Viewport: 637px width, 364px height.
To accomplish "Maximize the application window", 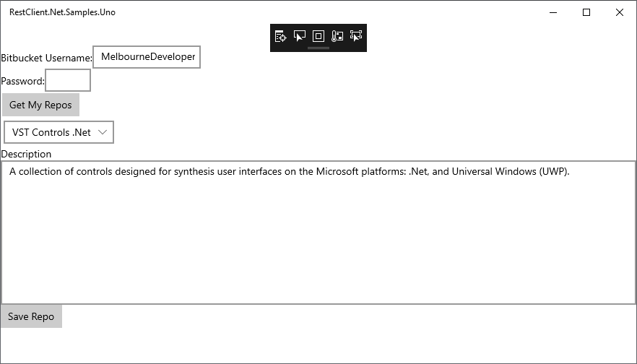I will (586, 12).
